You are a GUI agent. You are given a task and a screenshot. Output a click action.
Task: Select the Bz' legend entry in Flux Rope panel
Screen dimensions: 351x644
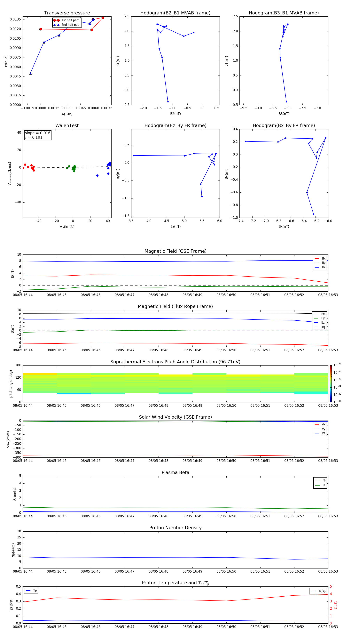coord(320,323)
